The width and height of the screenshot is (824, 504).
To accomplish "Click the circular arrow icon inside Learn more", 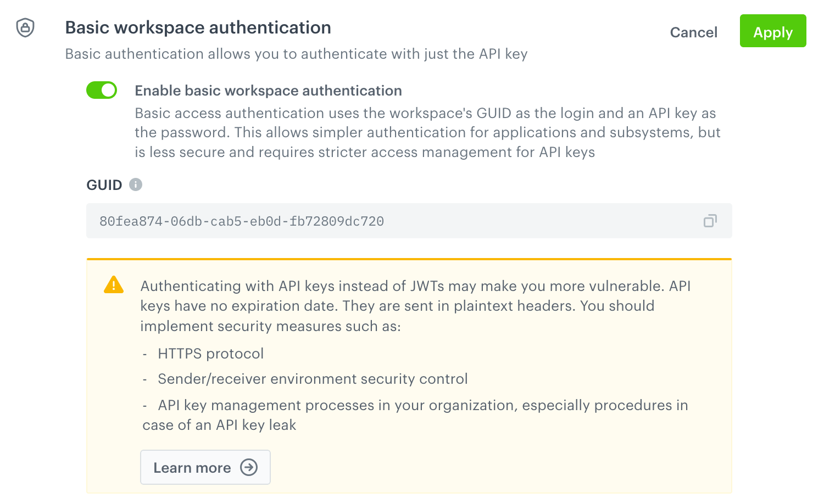I will 249,467.
